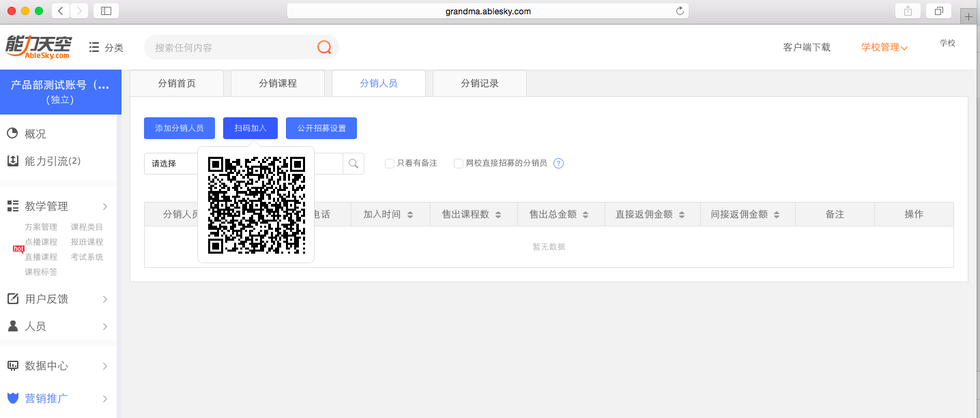The width and height of the screenshot is (980, 418).
Task: Click the filter search magnifier button
Action: (x=354, y=164)
